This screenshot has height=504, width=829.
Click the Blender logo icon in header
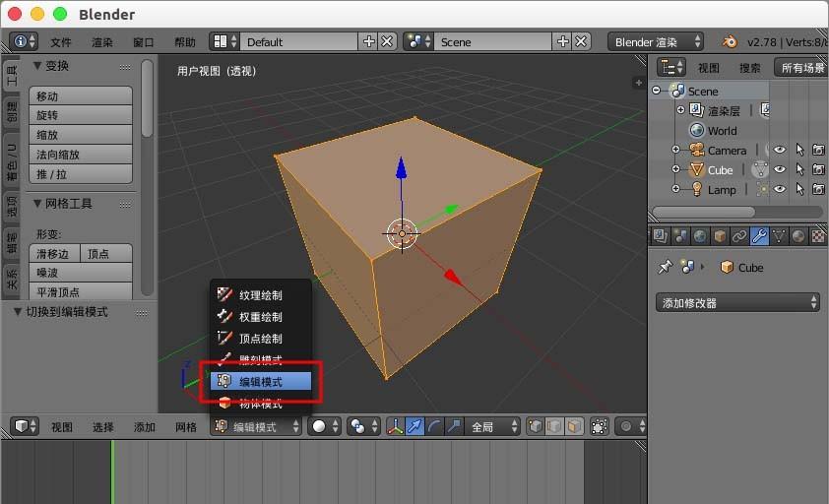(x=731, y=41)
